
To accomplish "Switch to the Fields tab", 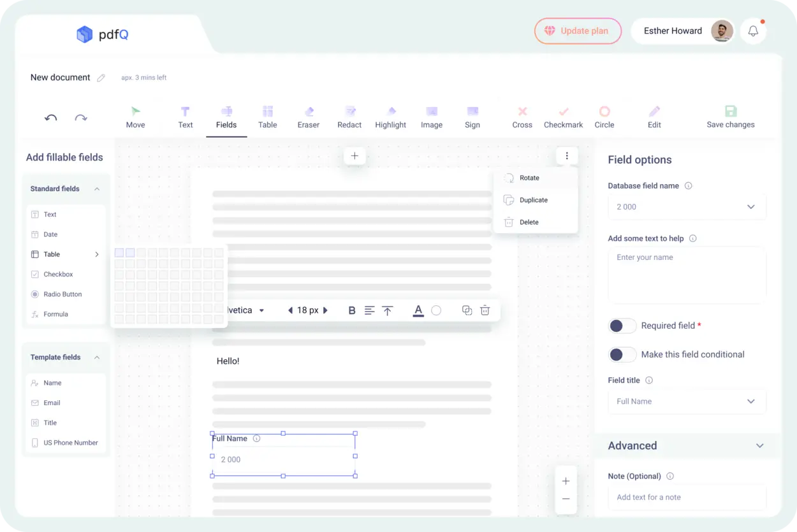I will [x=226, y=117].
